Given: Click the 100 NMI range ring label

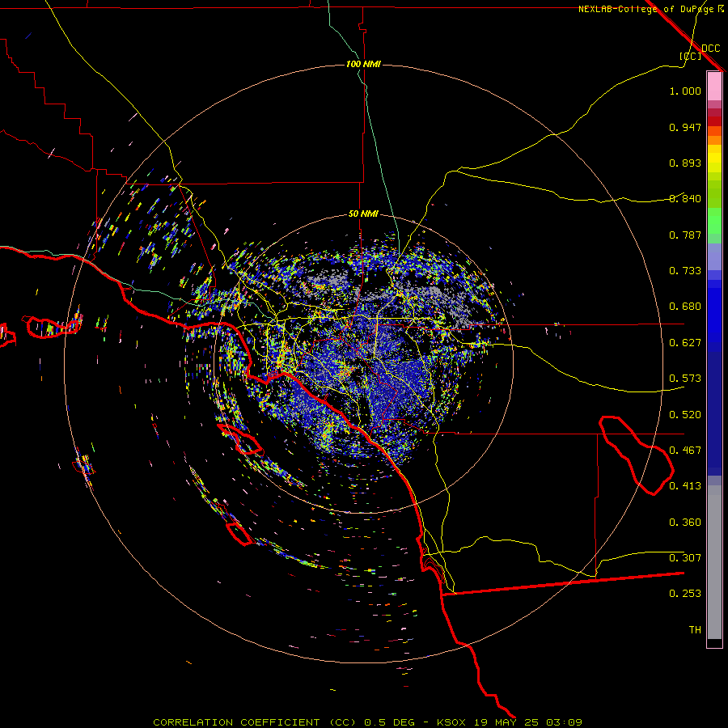Looking at the screenshot, I should click(363, 64).
